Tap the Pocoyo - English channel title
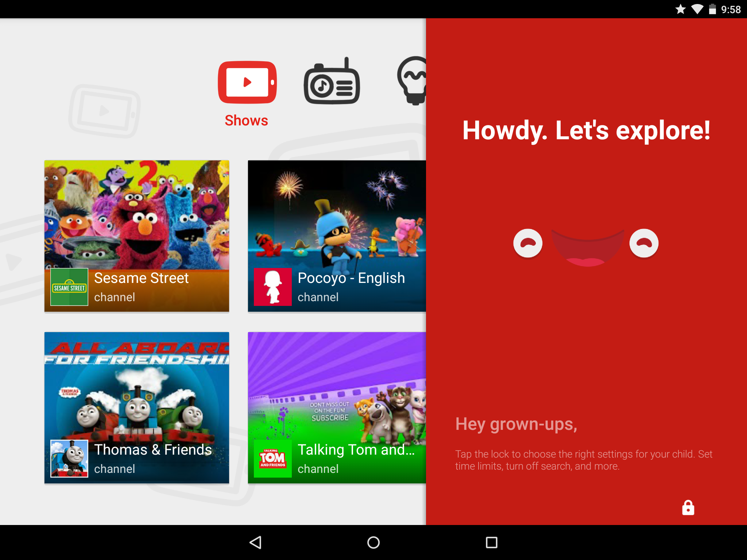The height and width of the screenshot is (560, 747). 351,278
